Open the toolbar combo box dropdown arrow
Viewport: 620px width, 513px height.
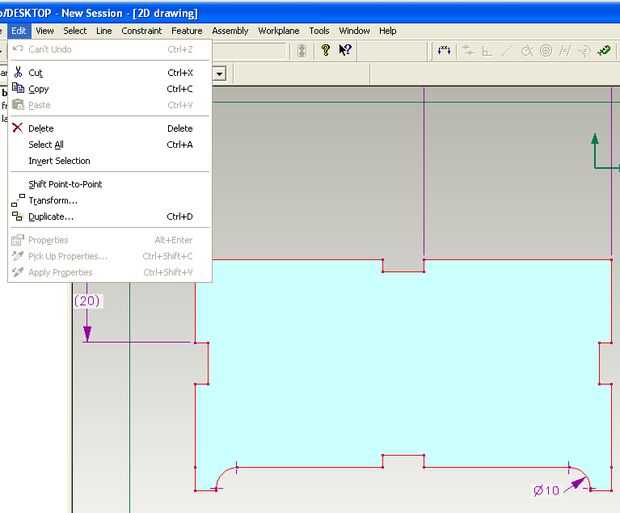pyautogui.click(x=219, y=74)
